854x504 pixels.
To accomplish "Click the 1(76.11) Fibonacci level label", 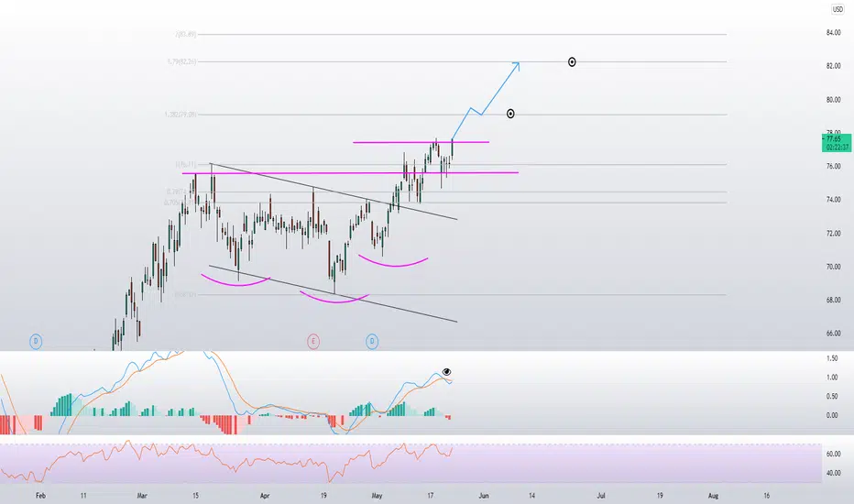I will point(186,164).
